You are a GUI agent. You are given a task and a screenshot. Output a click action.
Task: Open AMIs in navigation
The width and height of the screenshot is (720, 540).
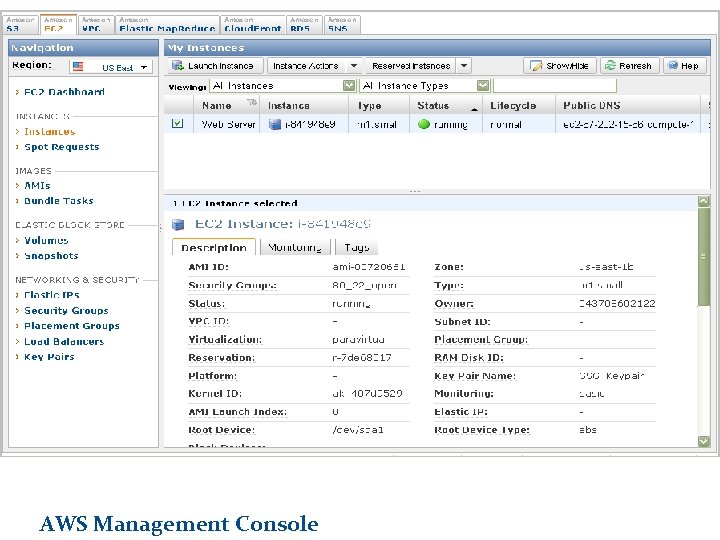(37, 186)
